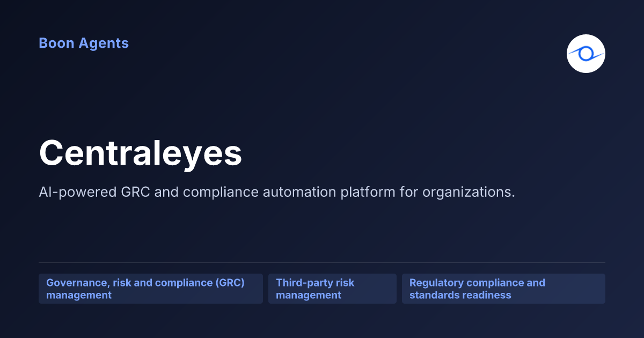Select the Regulatory compliance and standards readiness tag

coord(503,289)
